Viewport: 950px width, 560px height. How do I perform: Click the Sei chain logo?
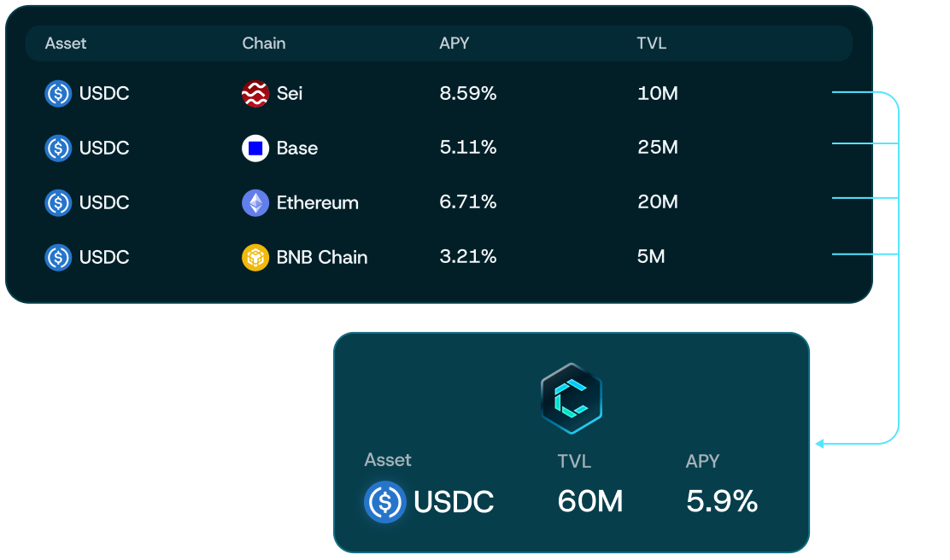255,93
